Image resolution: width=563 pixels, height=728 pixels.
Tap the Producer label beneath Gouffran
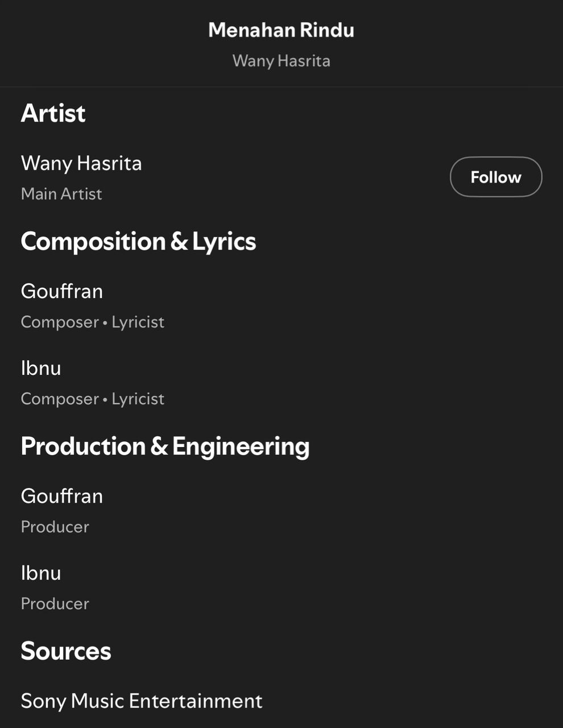click(55, 527)
